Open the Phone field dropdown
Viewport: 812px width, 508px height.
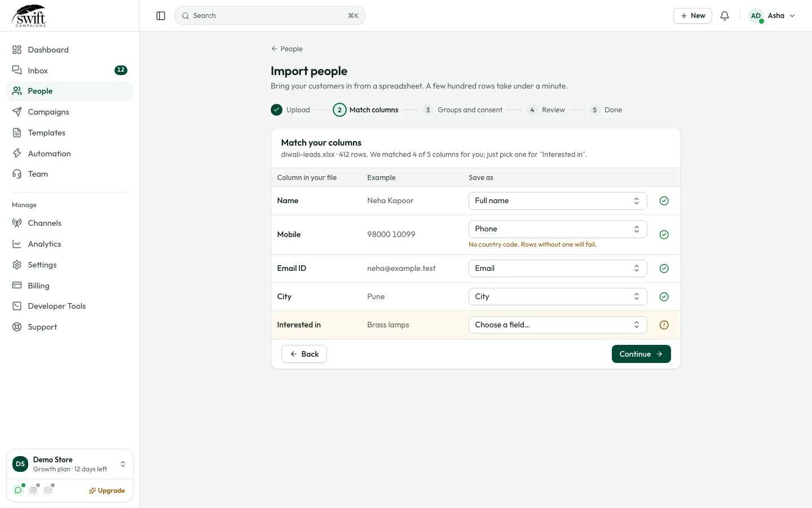point(558,229)
